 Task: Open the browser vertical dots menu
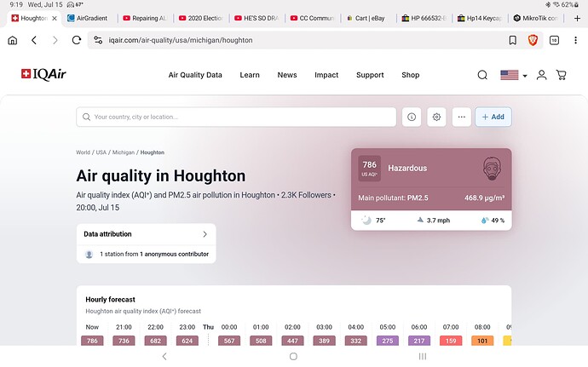(575, 40)
